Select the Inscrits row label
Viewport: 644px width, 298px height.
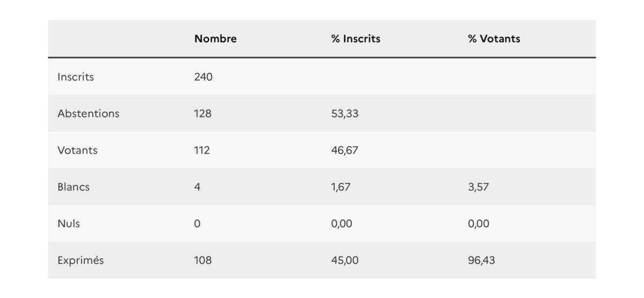[x=76, y=77]
